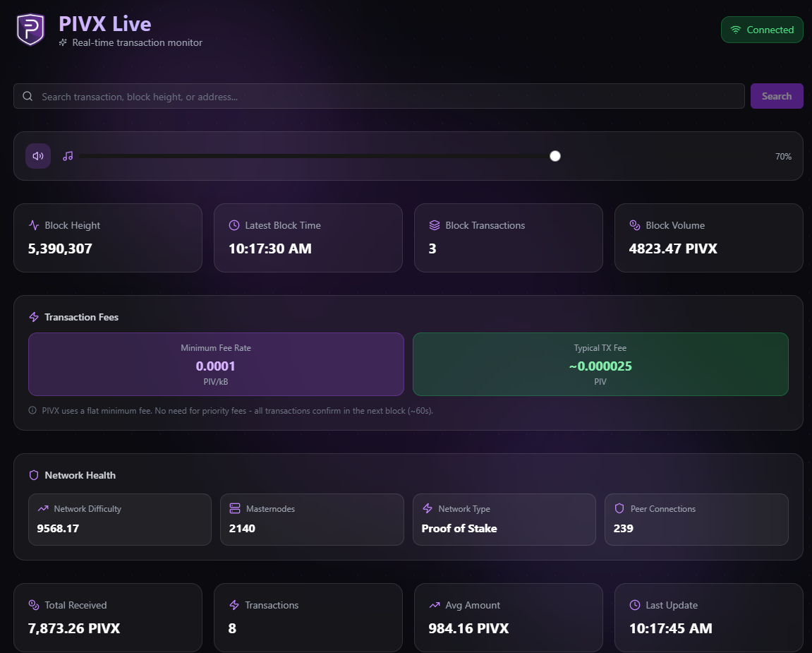The image size is (812, 653).
Task: Click the Peer Connections card
Action: (x=696, y=520)
